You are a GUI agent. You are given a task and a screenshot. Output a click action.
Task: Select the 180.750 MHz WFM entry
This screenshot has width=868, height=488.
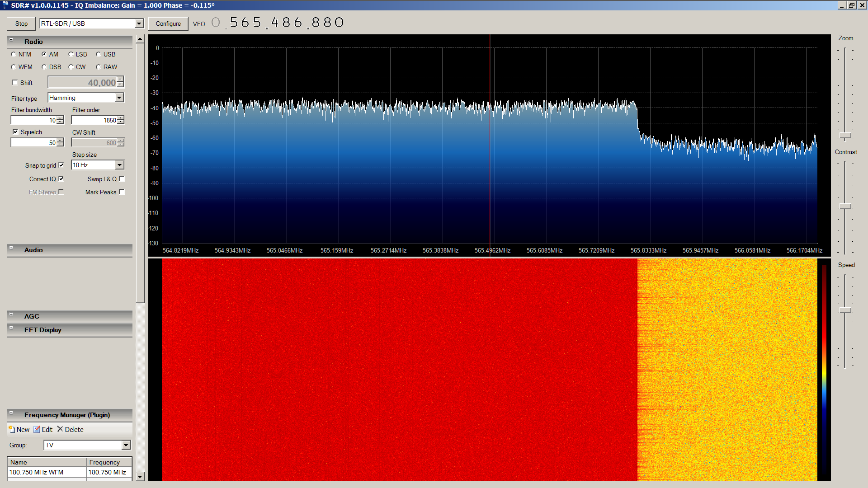[x=36, y=472]
